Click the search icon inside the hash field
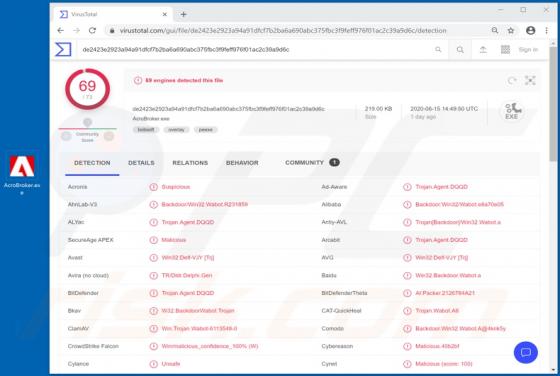 (438, 50)
